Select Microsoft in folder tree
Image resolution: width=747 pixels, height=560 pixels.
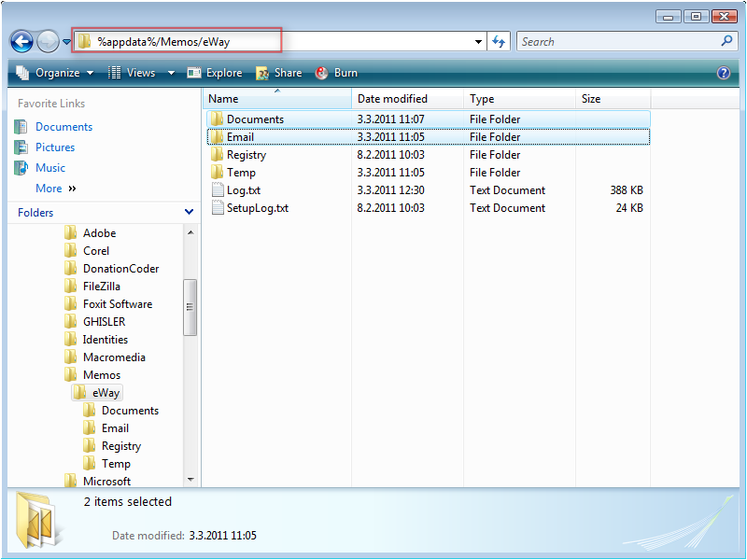[x=106, y=481]
